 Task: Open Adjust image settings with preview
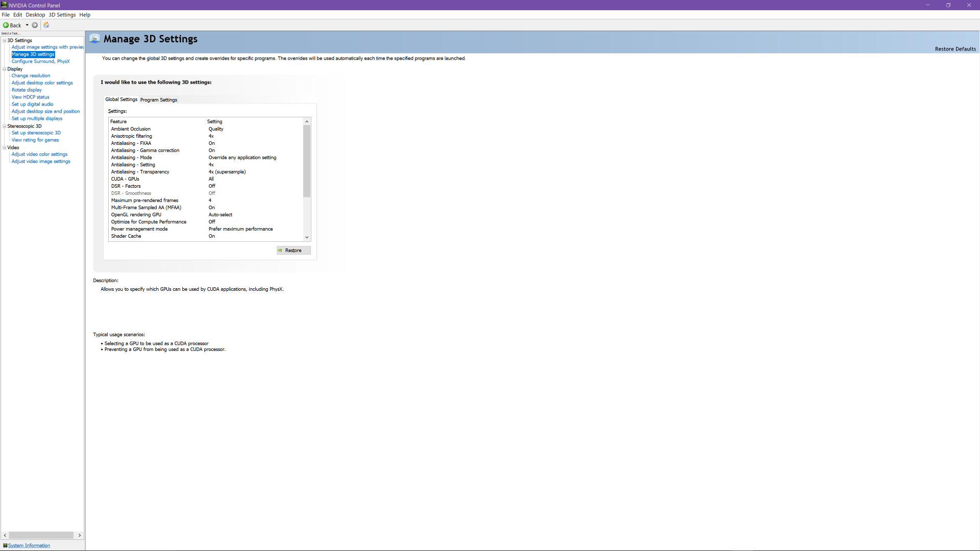click(47, 47)
